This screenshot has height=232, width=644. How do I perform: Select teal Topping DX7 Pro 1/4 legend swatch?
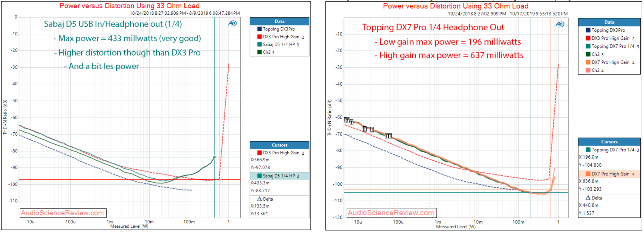tap(588, 46)
